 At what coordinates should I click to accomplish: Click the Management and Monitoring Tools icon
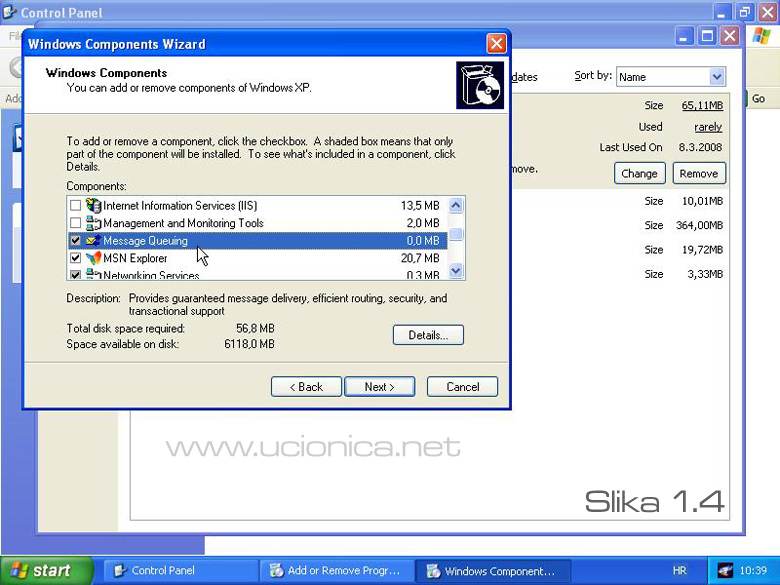[x=93, y=223]
